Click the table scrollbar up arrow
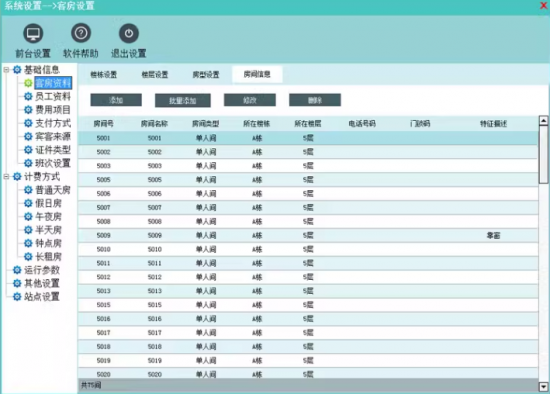 click(x=543, y=121)
